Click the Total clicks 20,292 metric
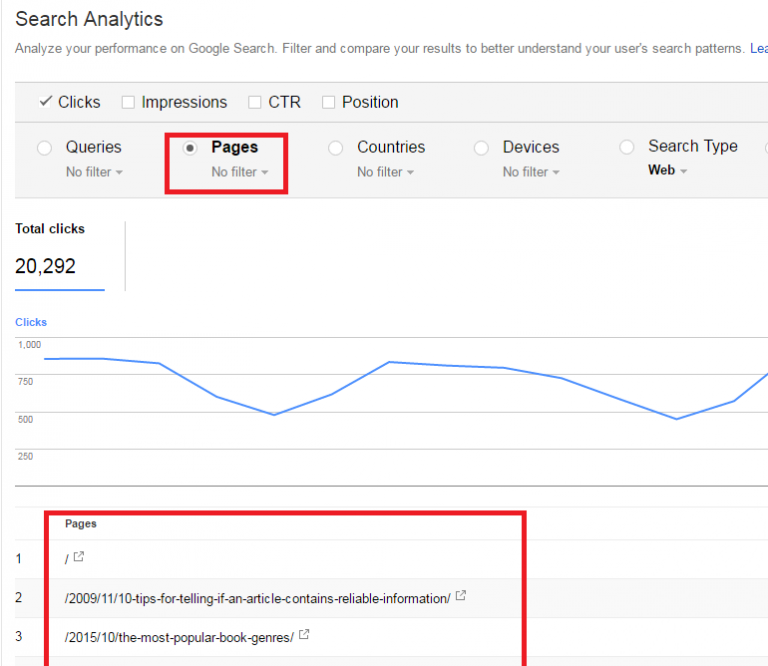Screen dimensions: 768x666 coord(46,266)
